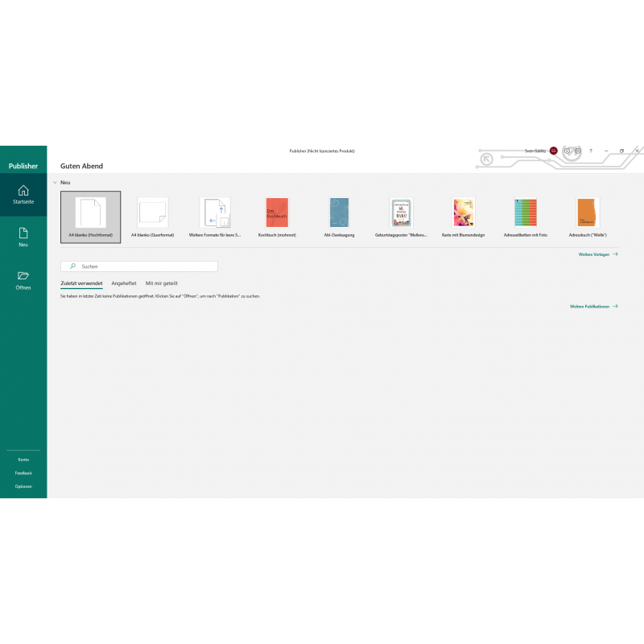The width and height of the screenshot is (644, 644).
Task: Click the magnifier icon in the search box
Action: (72, 266)
